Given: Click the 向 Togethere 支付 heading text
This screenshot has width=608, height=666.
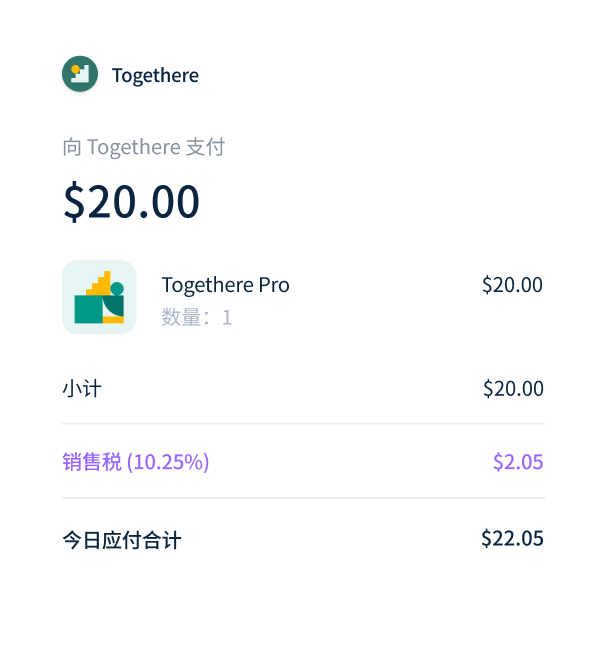Looking at the screenshot, I should 144,147.
